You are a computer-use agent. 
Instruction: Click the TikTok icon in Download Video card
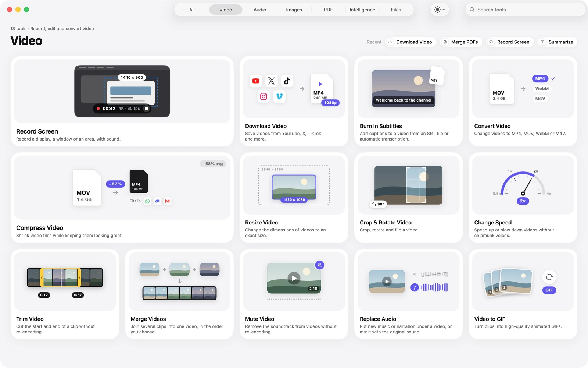point(287,81)
